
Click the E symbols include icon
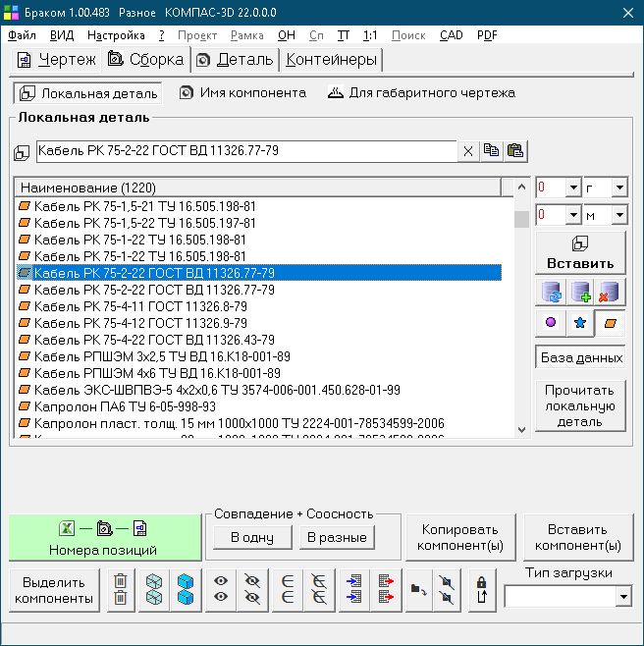coord(288,590)
